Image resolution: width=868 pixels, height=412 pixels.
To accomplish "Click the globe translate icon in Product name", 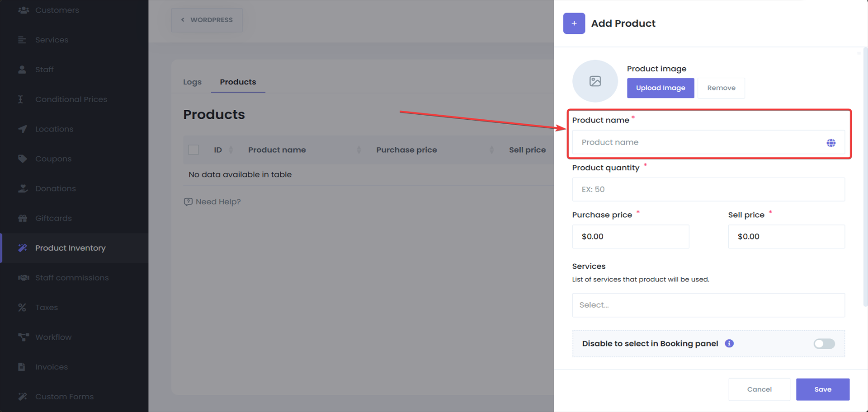I will click(830, 143).
